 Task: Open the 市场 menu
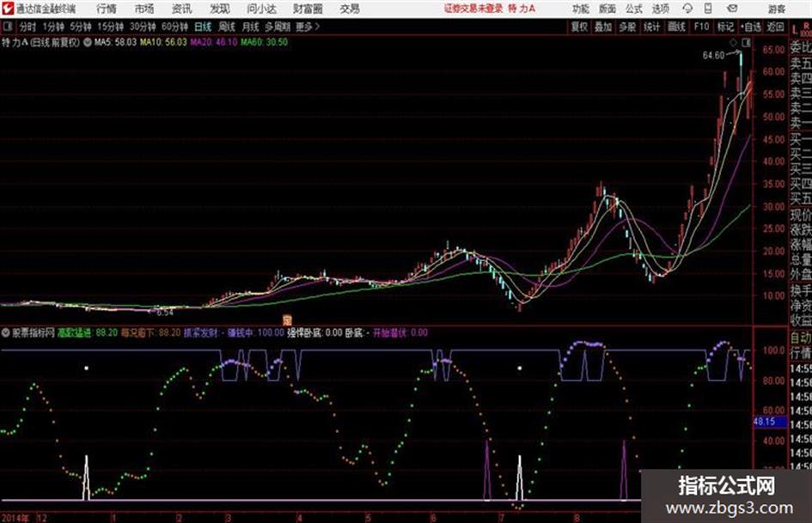tap(144, 9)
